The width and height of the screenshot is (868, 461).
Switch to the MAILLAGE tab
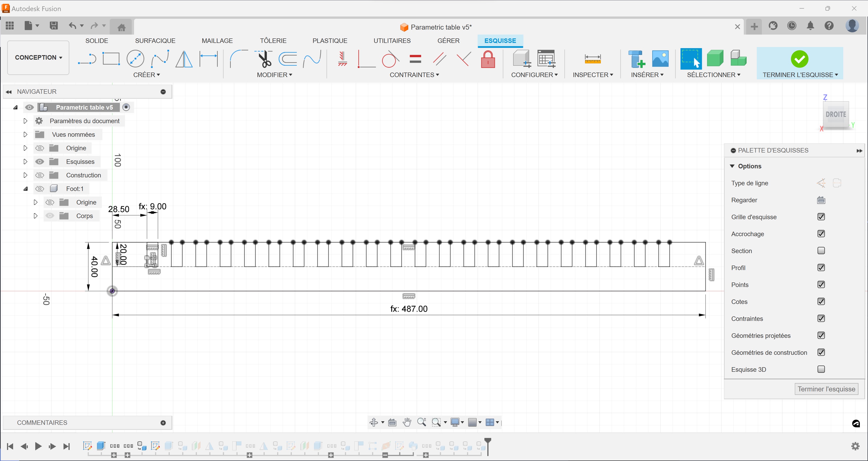tap(217, 41)
